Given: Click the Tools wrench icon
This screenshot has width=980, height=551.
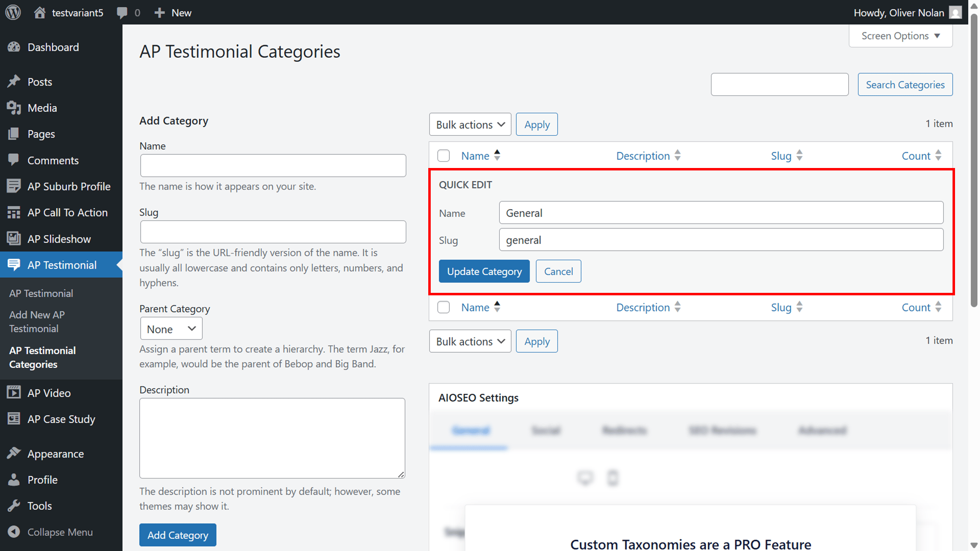Looking at the screenshot, I should tap(14, 505).
